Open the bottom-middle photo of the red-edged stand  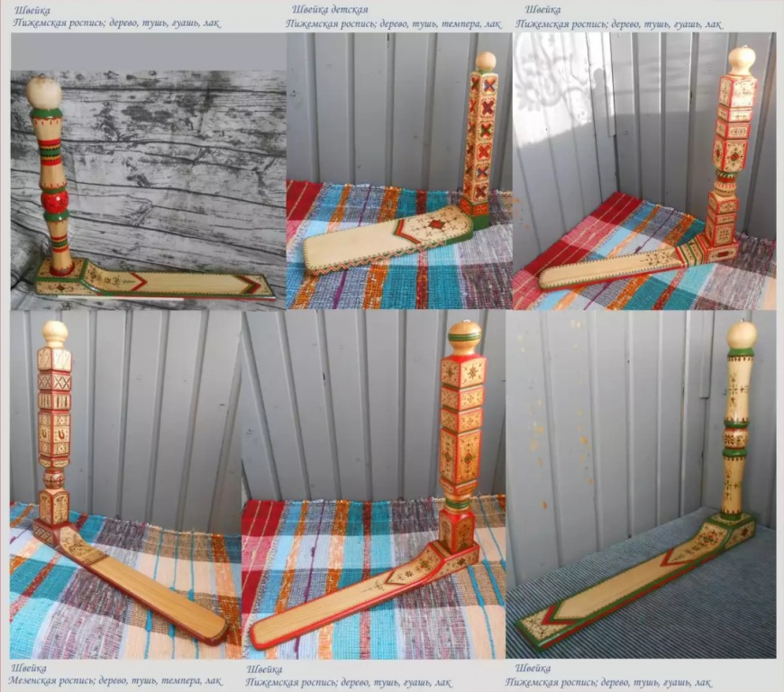(373, 484)
